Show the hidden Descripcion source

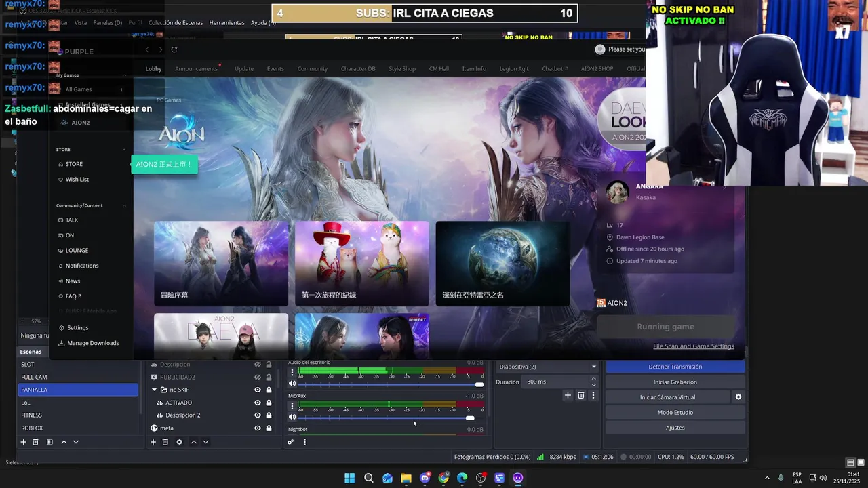coord(258,365)
